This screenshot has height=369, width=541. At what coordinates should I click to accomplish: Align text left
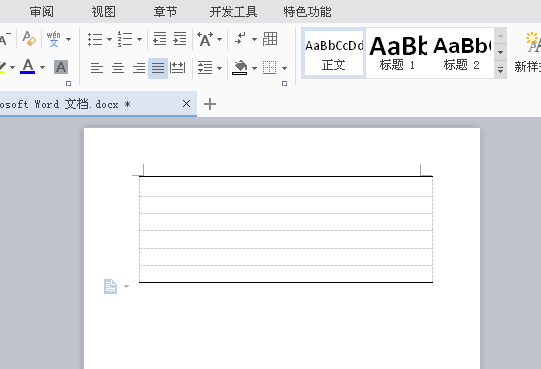coord(97,68)
